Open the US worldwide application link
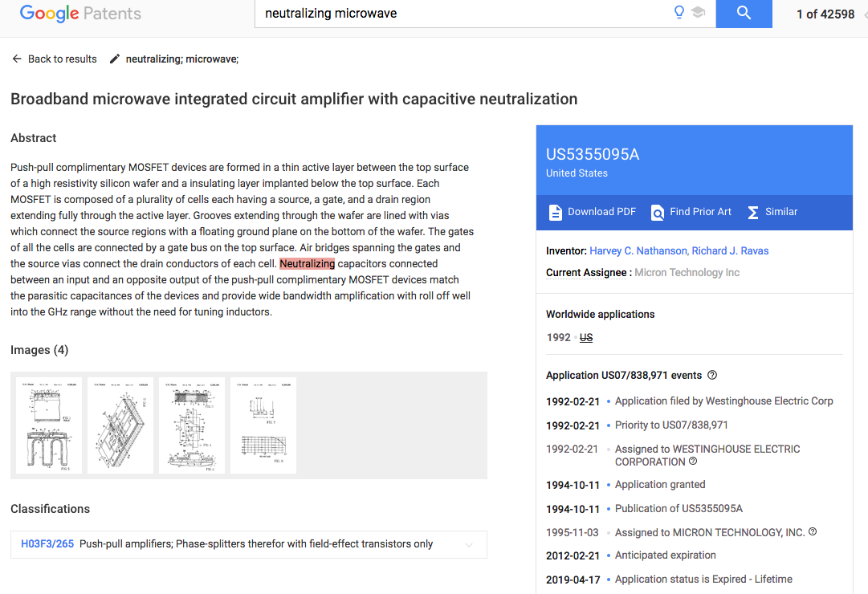The width and height of the screenshot is (868, 594). pos(586,338)
